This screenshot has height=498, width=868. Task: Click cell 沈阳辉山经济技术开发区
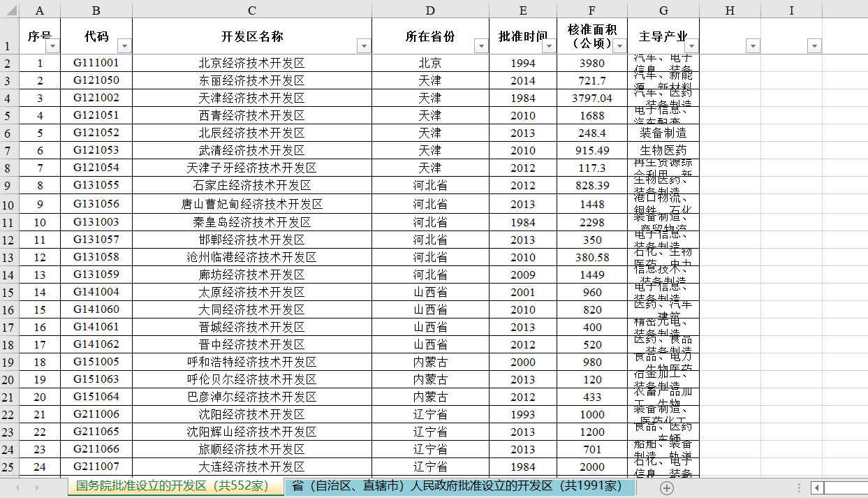[252, 432]
